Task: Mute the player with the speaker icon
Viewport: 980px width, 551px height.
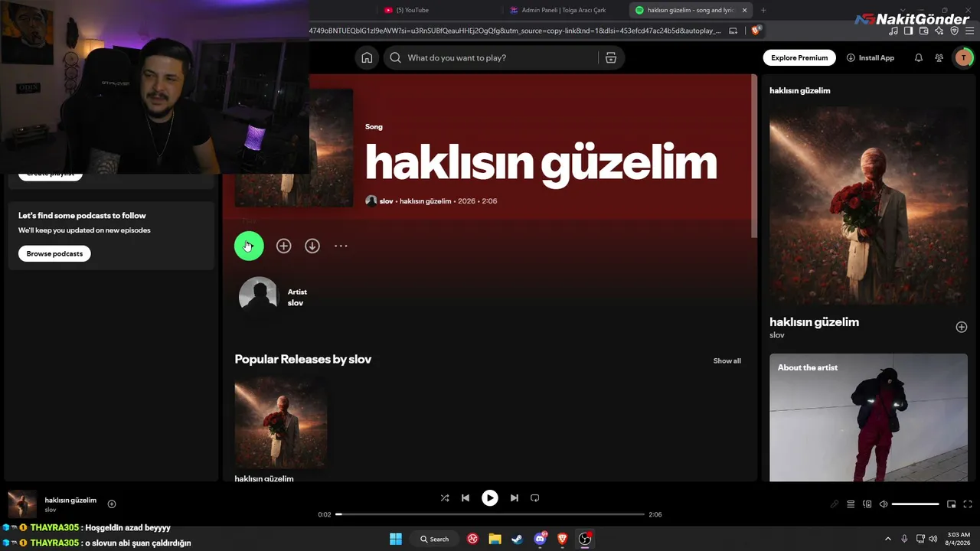Action: 884,504
